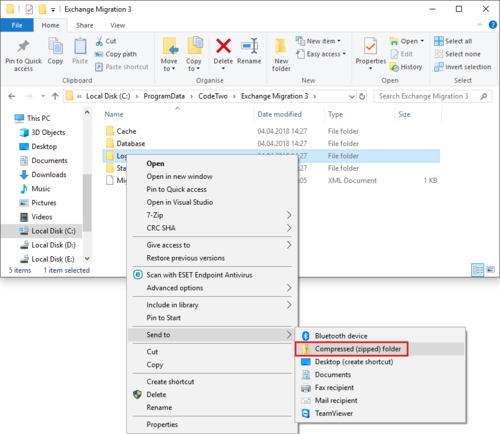This screenshot has width=500, height=434.
Task: Click Select all in the ribbon
Action: 453,41
